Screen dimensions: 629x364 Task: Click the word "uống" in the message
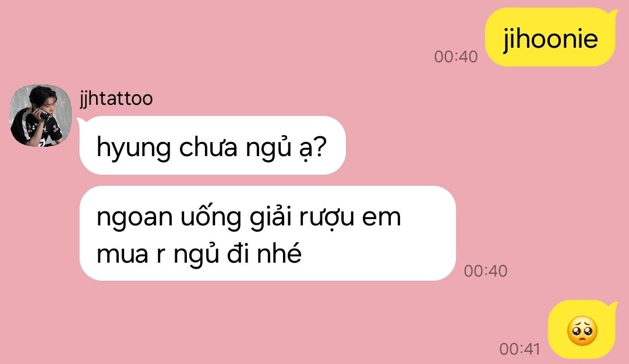(x=211, y=217)
